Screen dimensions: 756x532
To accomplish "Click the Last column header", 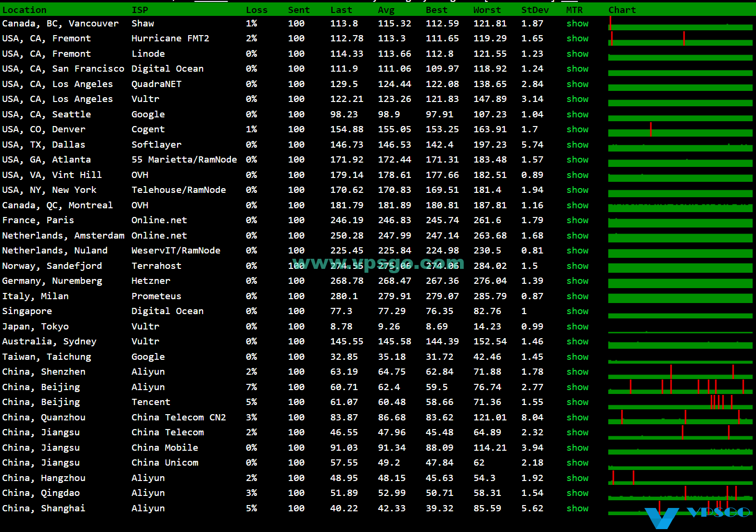I will [x=341, y=10].
